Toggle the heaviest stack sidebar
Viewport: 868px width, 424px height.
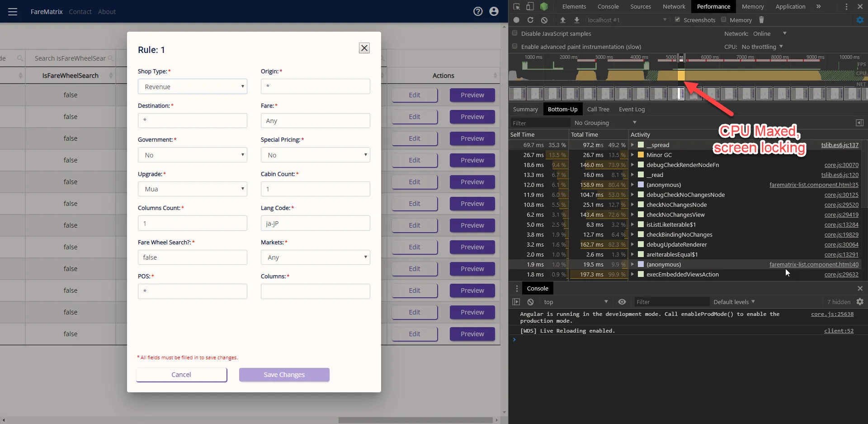click(860, 123)
